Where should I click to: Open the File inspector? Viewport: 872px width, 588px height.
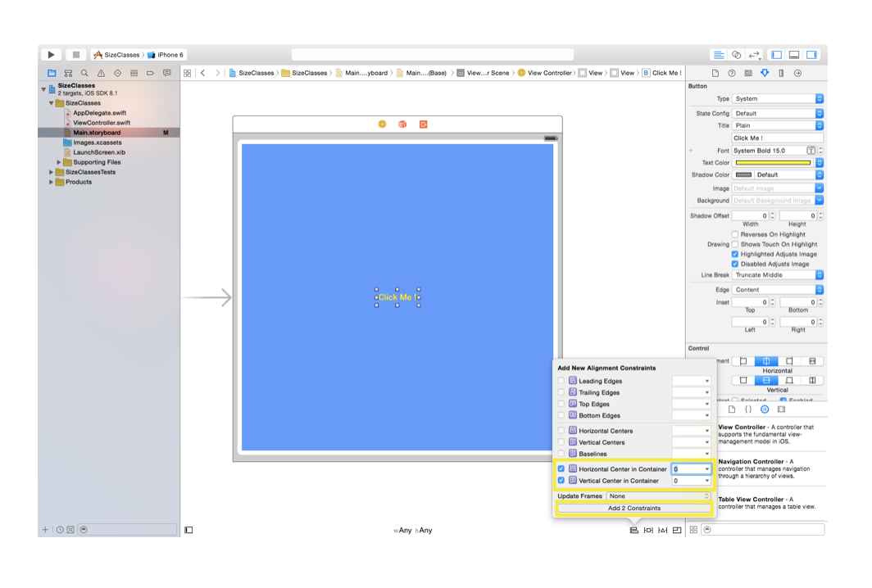click(715, 74)
